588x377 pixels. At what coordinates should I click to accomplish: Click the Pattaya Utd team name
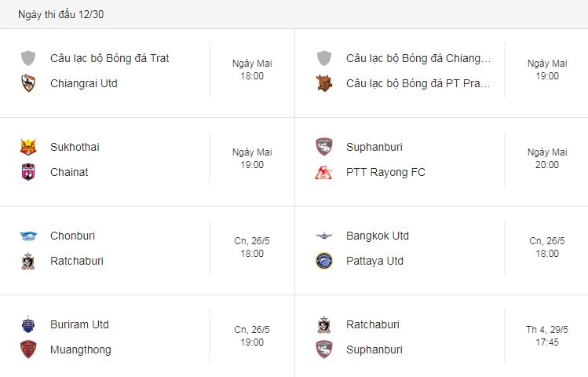tap(374, 261)
